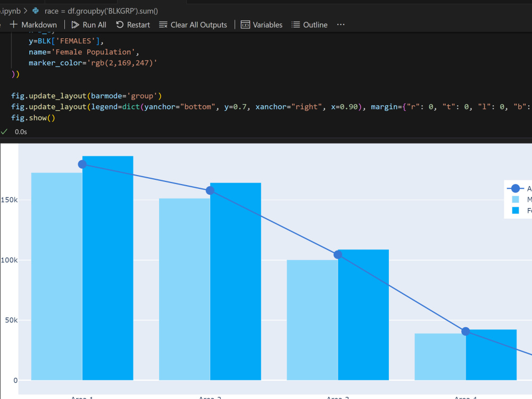
Task: Restart the notebook kernel
Action: click(133, 25)
